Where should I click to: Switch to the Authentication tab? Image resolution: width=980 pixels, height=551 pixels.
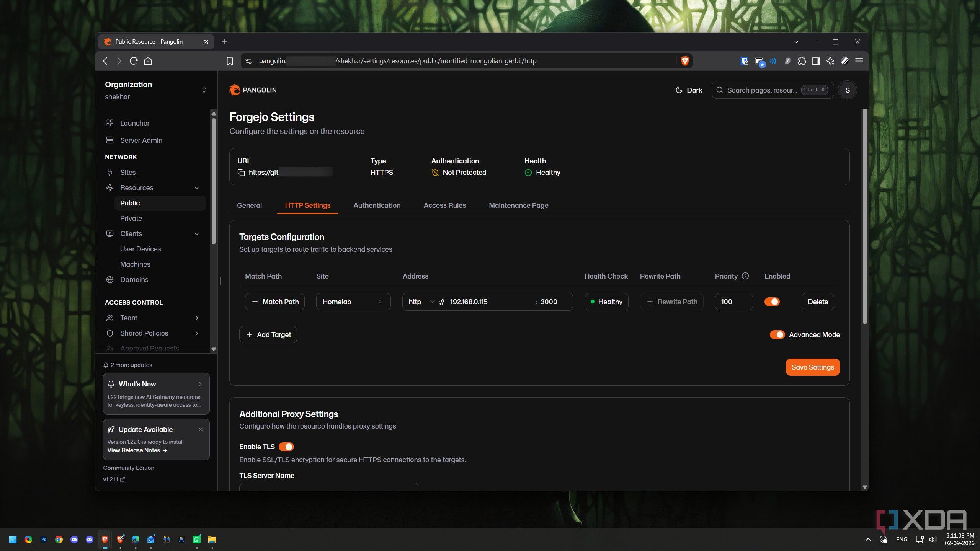(377, 205)
